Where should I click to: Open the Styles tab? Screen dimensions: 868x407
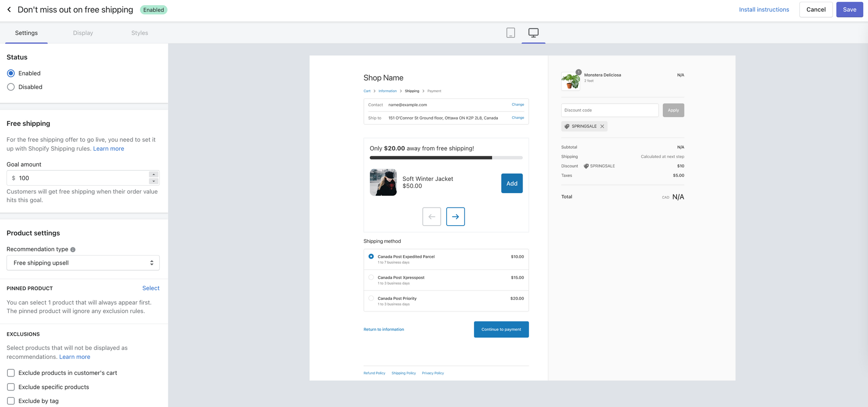(139, 33)
